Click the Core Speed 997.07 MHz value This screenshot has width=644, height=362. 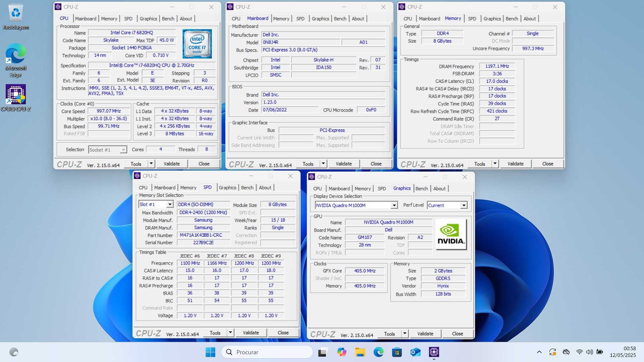click(109, 111)
